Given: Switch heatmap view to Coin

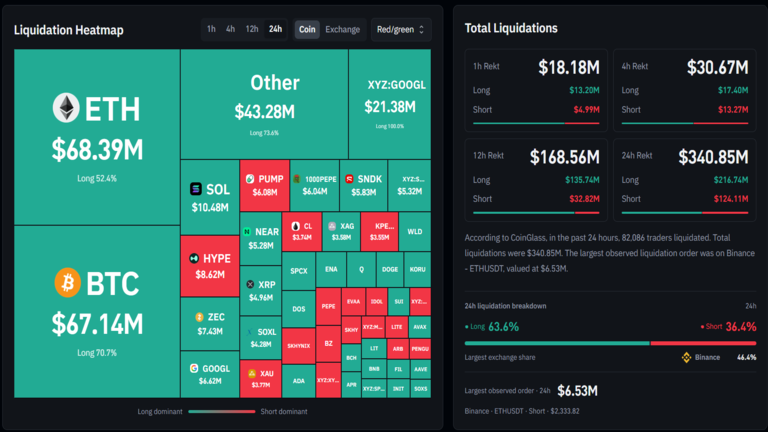Looking at the screenshot, I should tap(307, 29).
